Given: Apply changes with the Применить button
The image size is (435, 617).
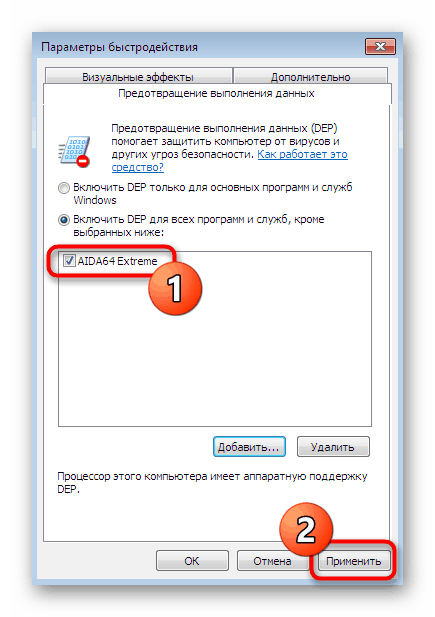Looking at the screenshot, I should pyautogui.click(x=354, y=561).
